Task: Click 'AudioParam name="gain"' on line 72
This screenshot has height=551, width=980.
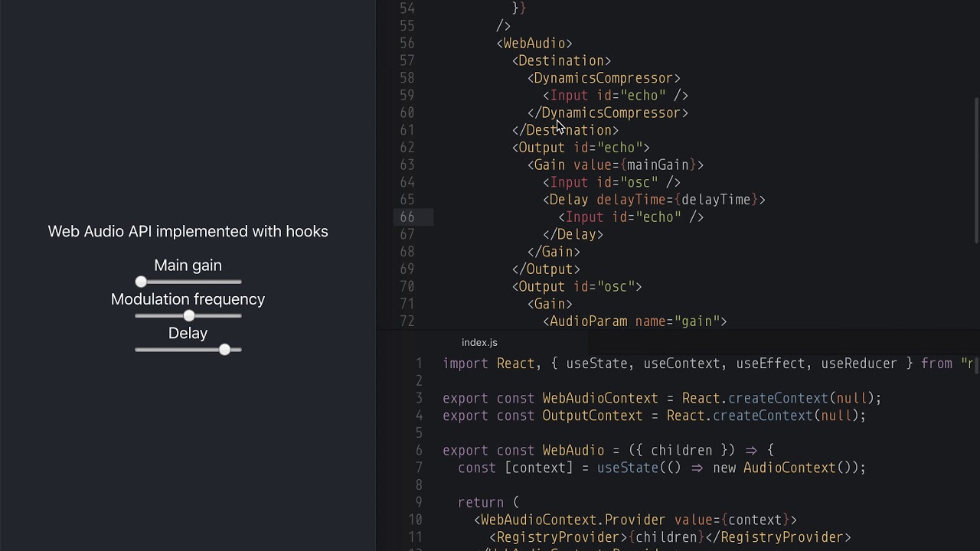Action: [635, 321]
